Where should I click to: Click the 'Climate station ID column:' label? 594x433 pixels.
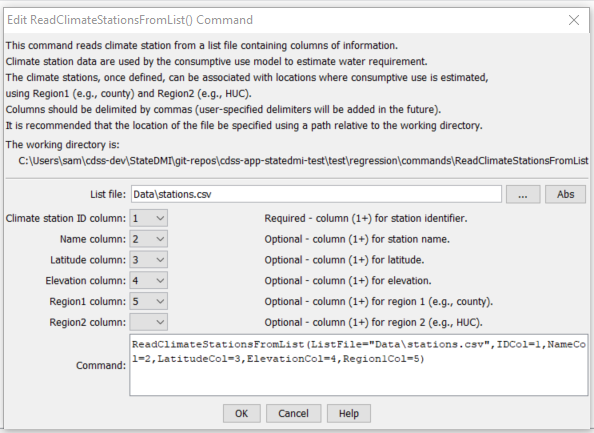pos(66,219)
